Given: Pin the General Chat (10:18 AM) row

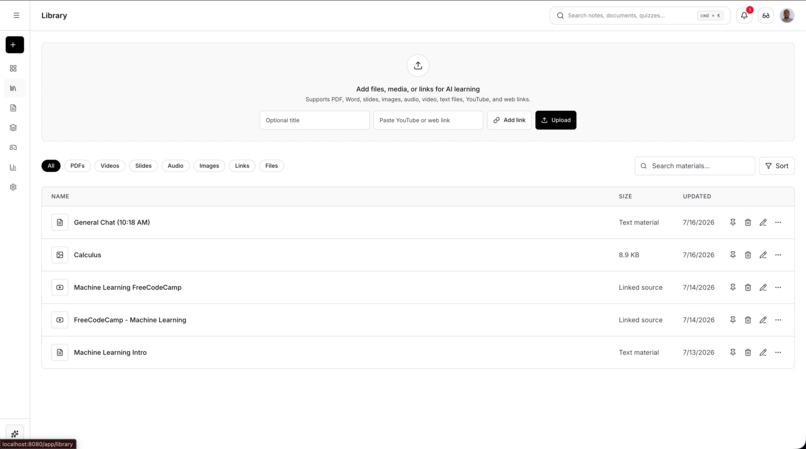Looking at the screenshot, I should click(x=732, y=222).
